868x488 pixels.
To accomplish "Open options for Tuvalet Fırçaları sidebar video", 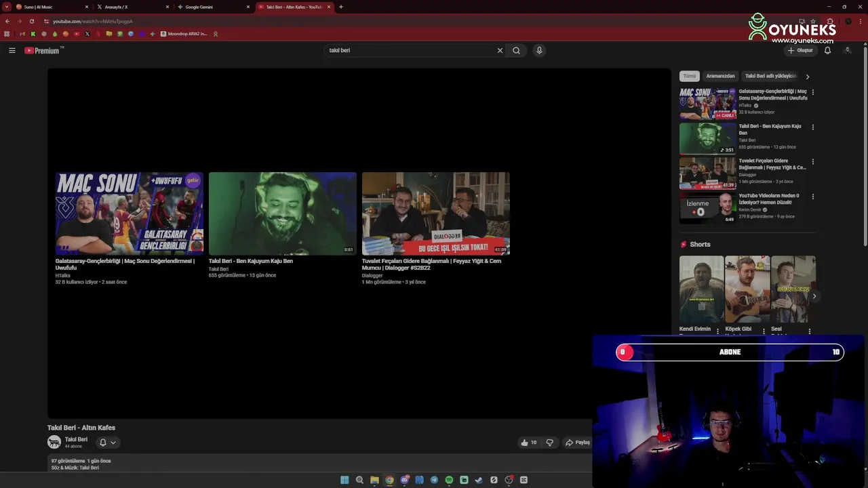I will point(813,162).
